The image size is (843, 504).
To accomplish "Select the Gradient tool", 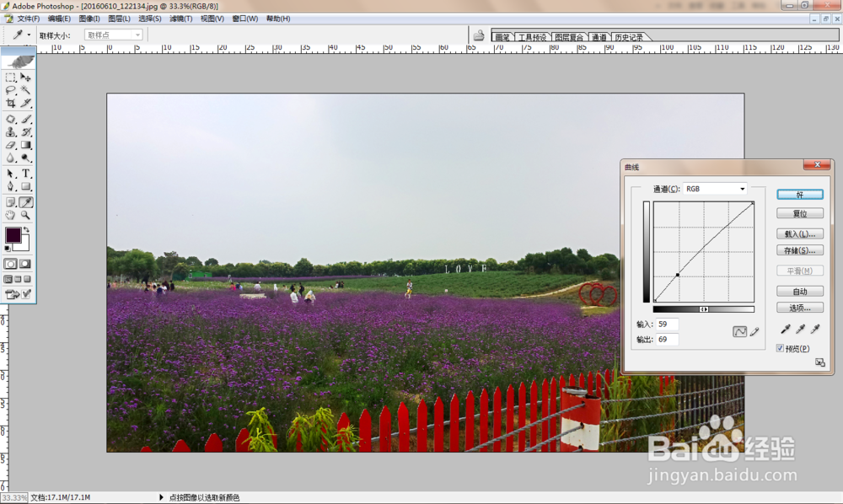I will click(x=26, y=145).
